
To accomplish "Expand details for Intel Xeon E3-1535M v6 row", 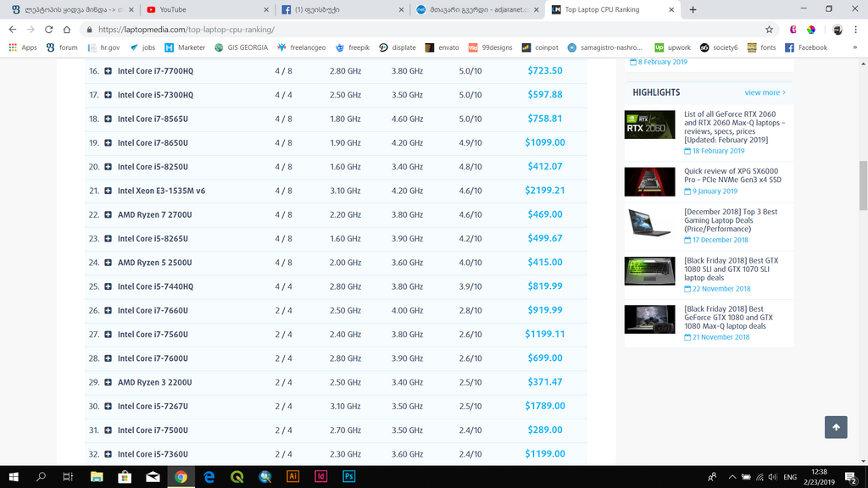I will pyautogui.click(x=108, y=191).
